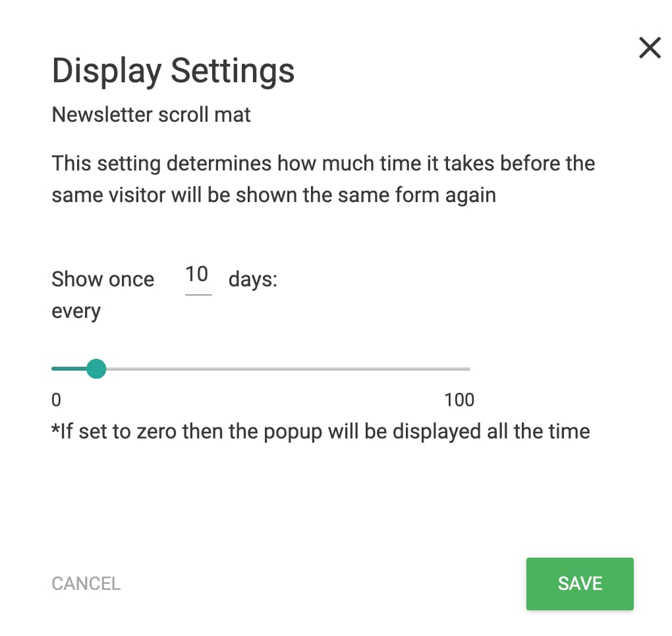The image size is (672, 636).
Task: Cancel the display settings changes
Action: pos(86,584)
